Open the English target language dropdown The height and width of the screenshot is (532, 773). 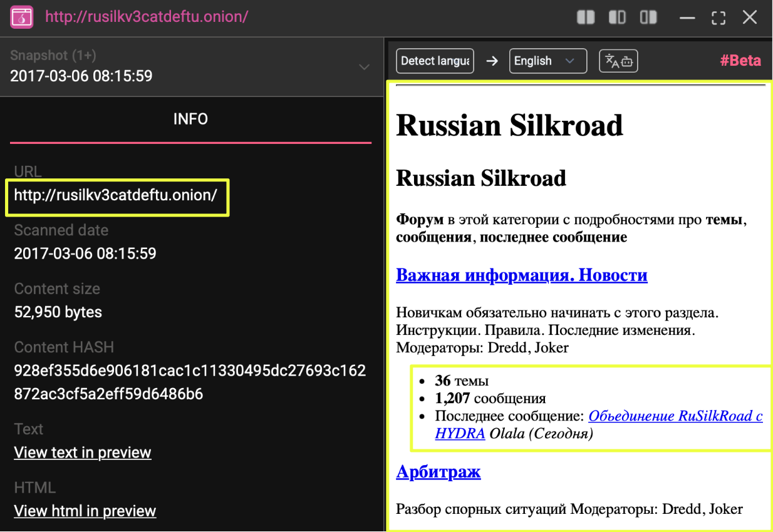[547, 61]
